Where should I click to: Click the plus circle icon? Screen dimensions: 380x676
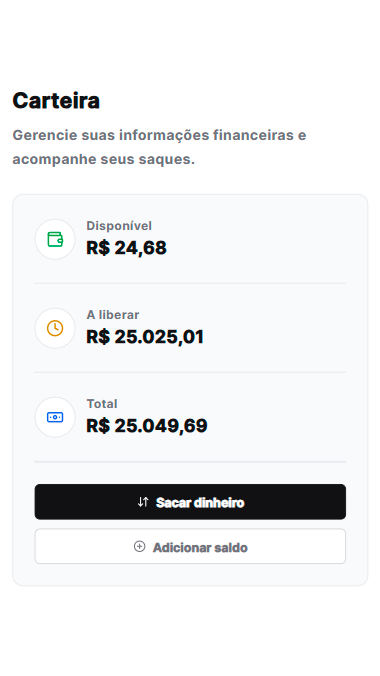tap(139, 546)
